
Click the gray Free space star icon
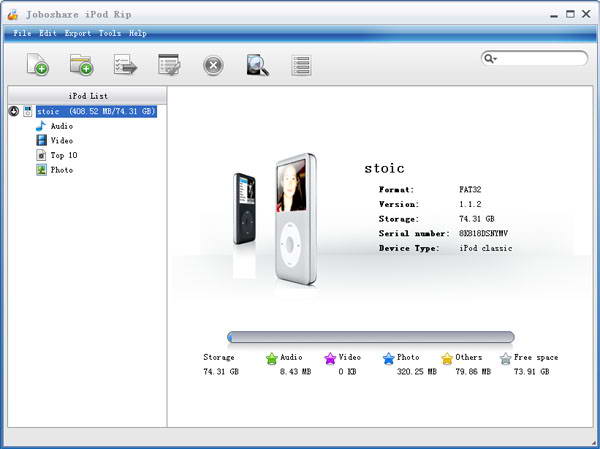(x=505, y=359)
